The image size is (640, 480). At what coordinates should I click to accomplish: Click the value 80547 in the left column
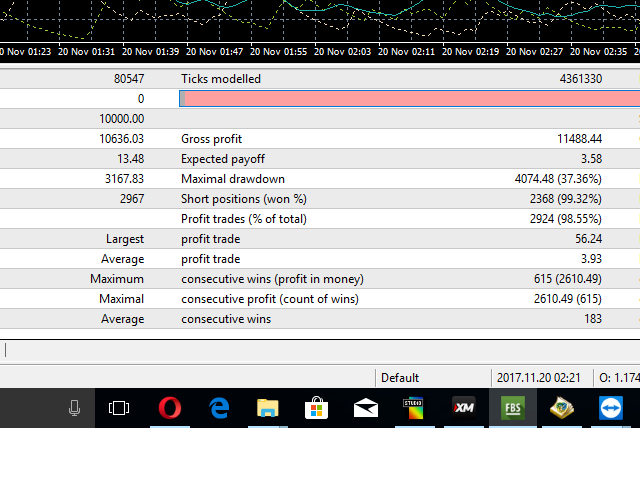[x=129, y=79]
